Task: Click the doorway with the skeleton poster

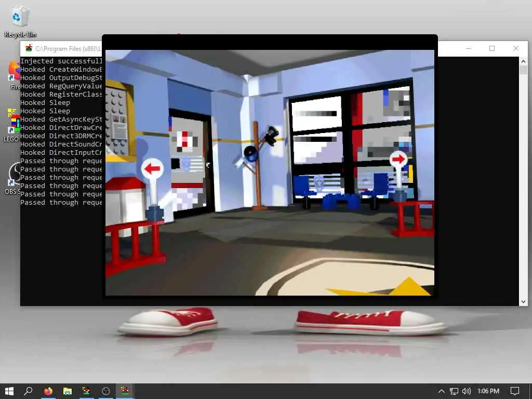Action: point(190,163)
